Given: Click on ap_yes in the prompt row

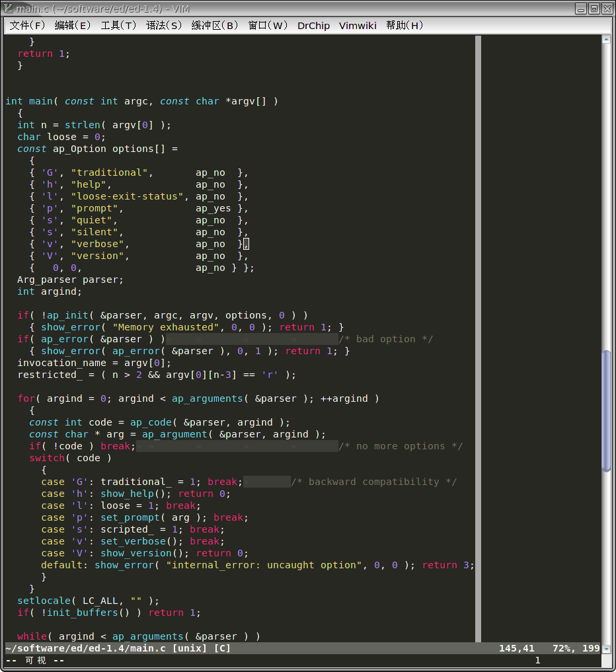Looking at the screenshot, I should point(213,208).
